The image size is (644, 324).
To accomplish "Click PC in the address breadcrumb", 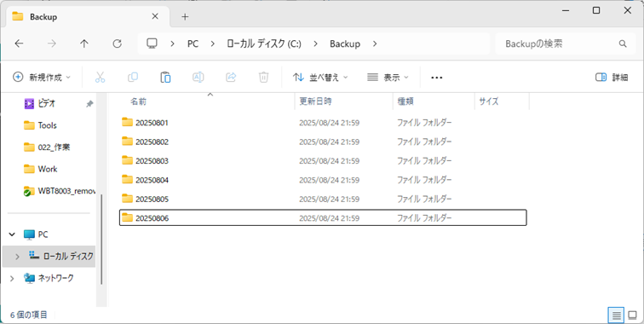I will click(193, 43).
